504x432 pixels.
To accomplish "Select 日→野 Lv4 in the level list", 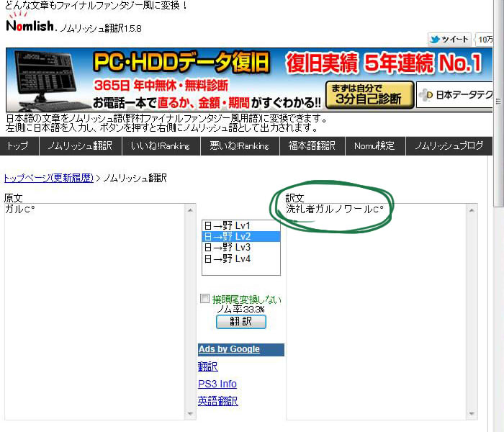I will coord(240,258).
